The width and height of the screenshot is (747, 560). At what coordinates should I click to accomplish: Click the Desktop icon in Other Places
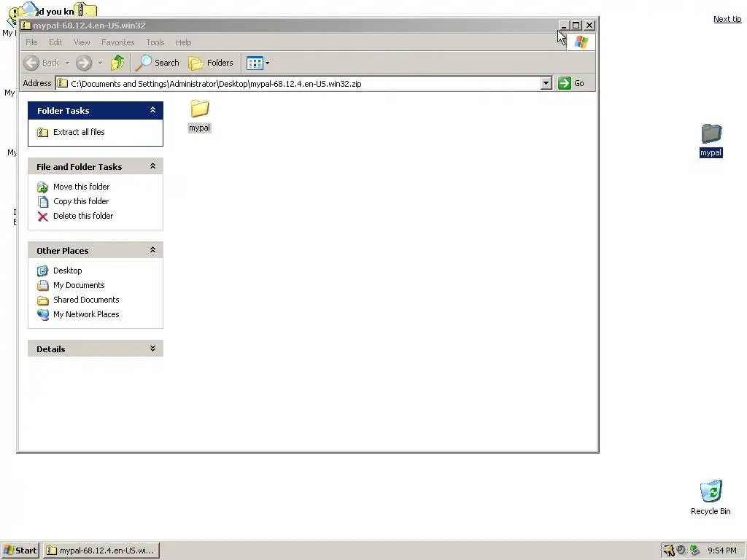[43, 271]
